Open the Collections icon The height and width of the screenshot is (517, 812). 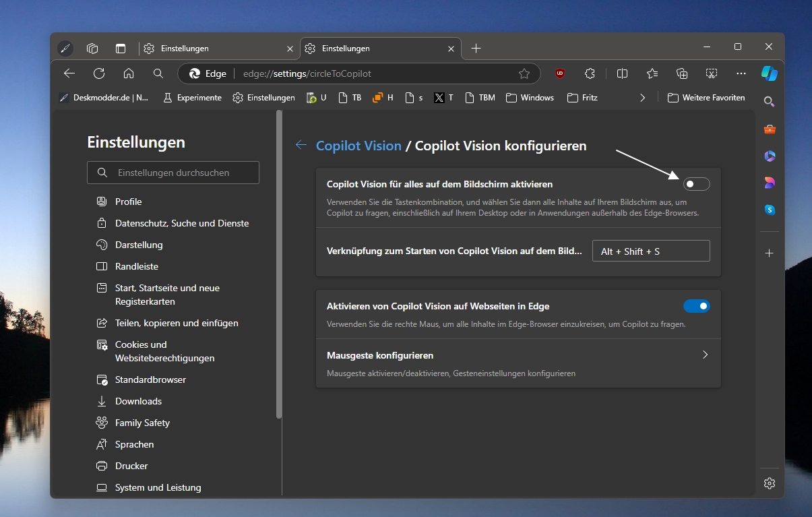tap(682, 73)
